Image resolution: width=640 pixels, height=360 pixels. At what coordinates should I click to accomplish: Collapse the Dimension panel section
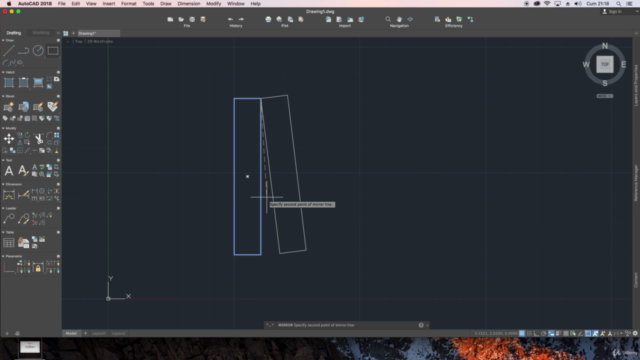3,184
